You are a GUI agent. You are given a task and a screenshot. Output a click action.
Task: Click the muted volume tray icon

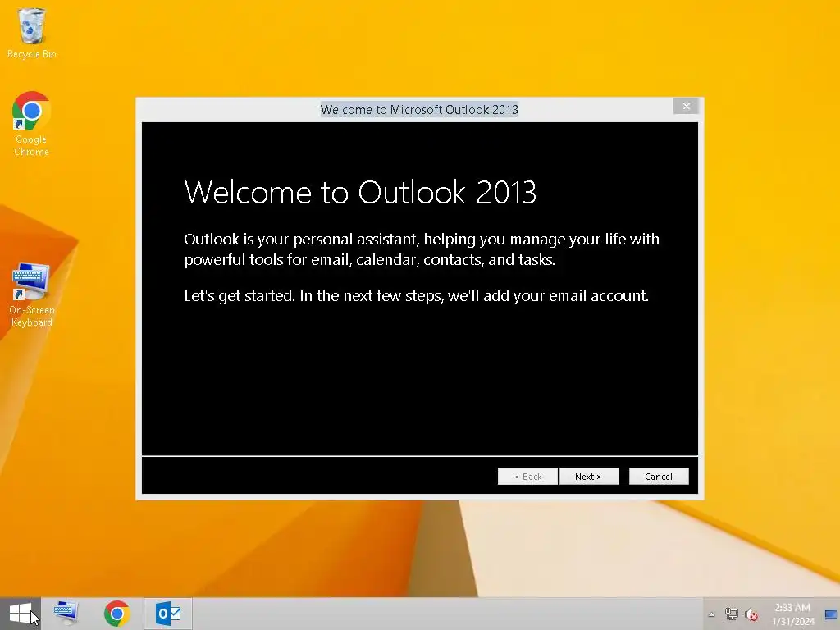(x=751, y=614)
